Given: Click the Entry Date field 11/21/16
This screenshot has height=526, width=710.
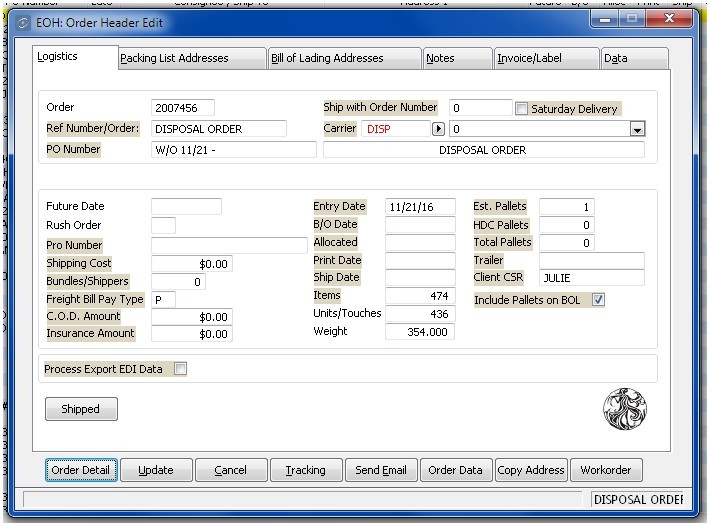Looking at the screenshot, I should (420, 207).
